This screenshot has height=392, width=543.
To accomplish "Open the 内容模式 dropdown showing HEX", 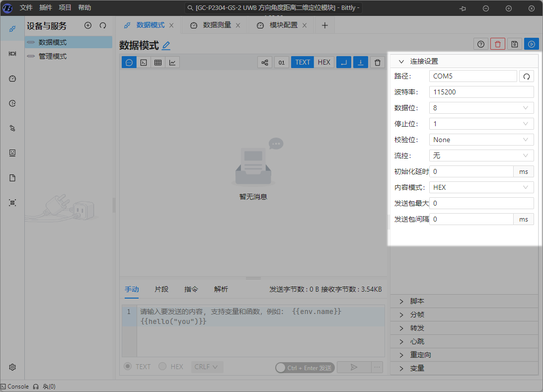I will 481,187.
